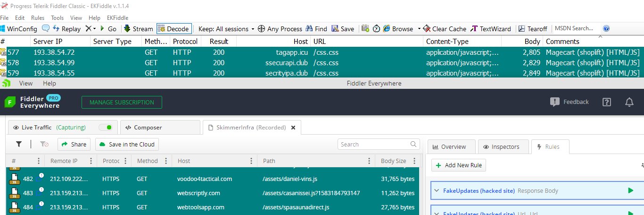Open the Edit menu
The width and height of the screenshot is (644, 215).
pos(20,17)
